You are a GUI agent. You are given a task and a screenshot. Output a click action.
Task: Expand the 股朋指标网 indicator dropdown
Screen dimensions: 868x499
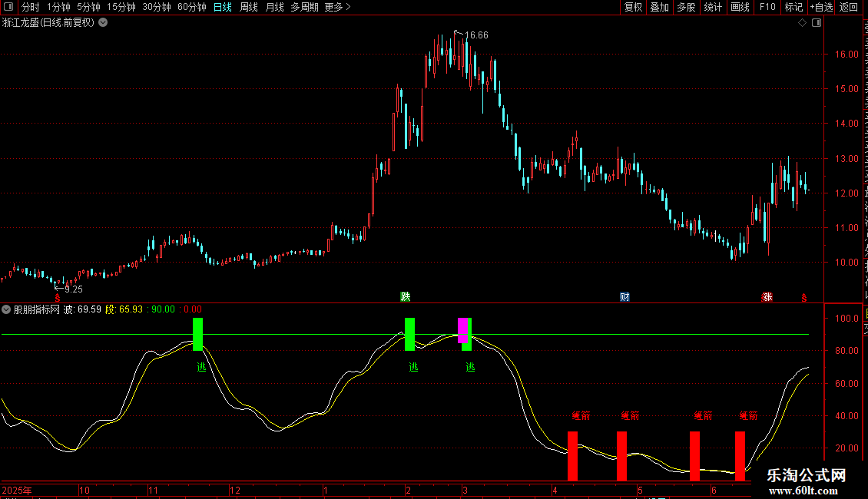[6, 310]
